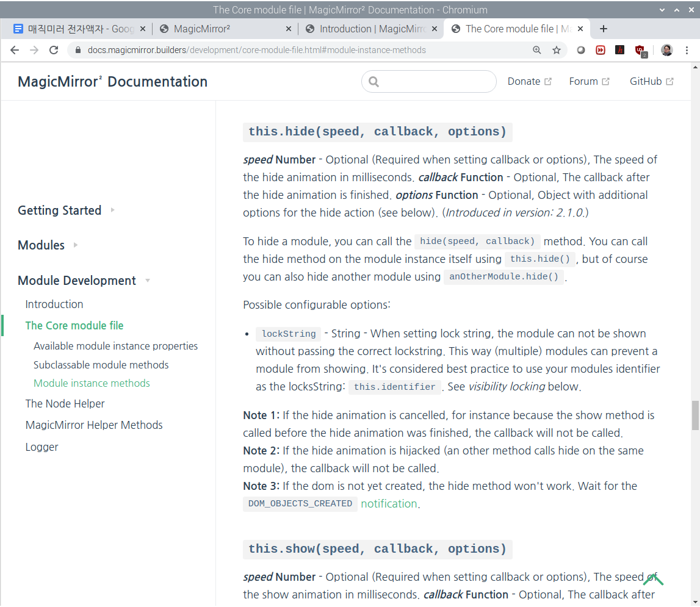
Task: Open the Forum external link
Action: (589, 81)
